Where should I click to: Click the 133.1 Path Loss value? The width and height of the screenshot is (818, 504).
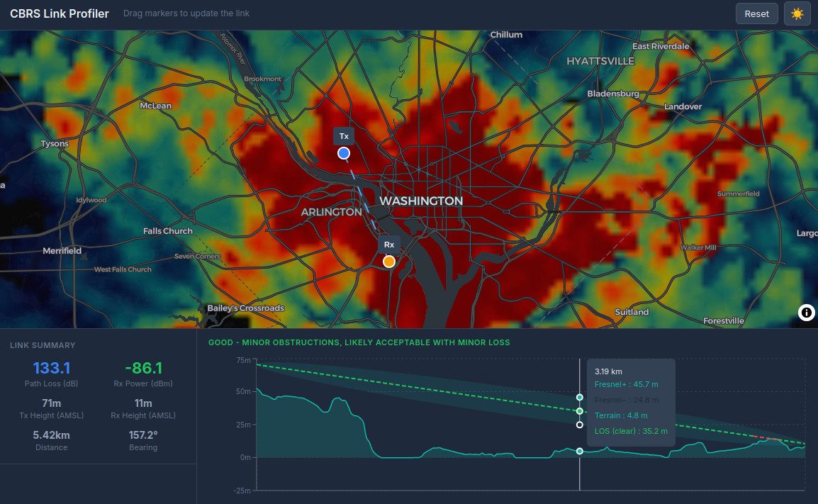52,368
